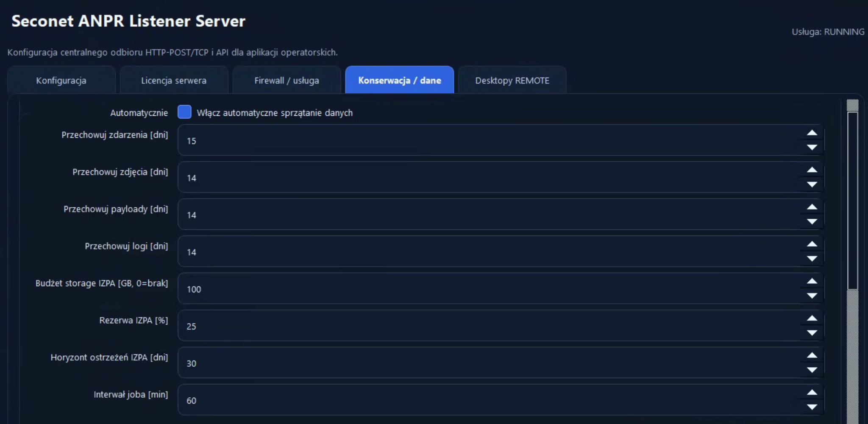868x424 pixels.
Task: Click the scrollbar track below the thumb
Action: click(x=853, y=356)
